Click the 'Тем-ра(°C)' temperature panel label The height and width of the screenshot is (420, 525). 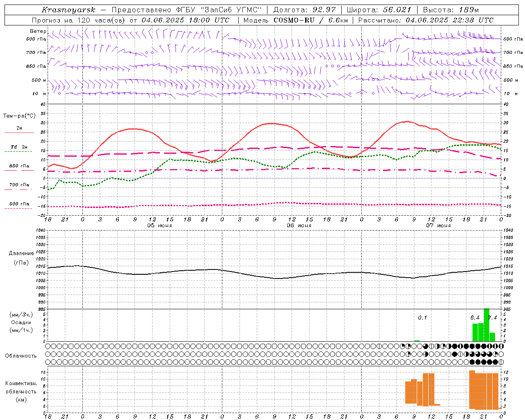19,116
